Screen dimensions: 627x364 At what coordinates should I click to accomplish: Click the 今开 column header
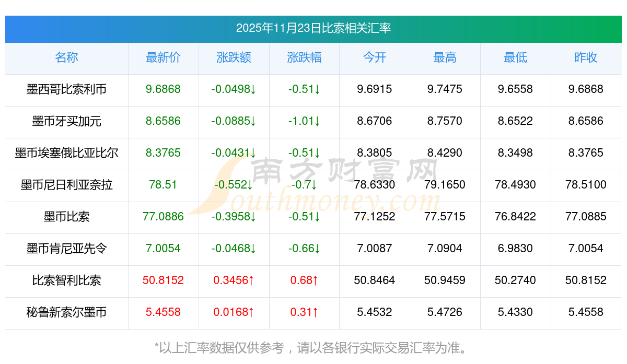click(375, 57)
